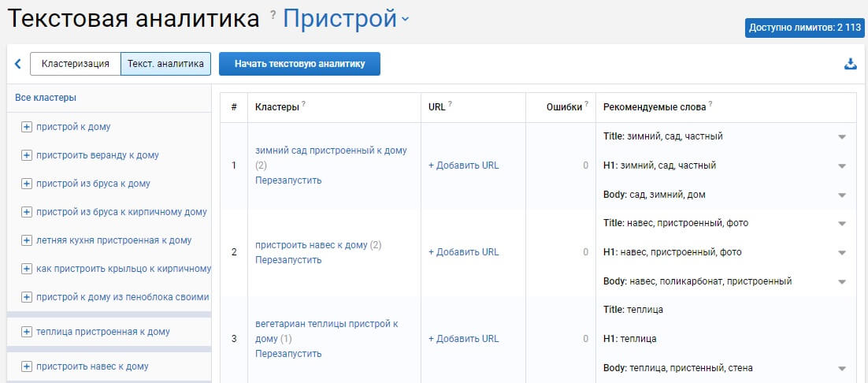The image size is (868, 383).
Task: Click help icon next to URL header
Action: click(450, 104)
